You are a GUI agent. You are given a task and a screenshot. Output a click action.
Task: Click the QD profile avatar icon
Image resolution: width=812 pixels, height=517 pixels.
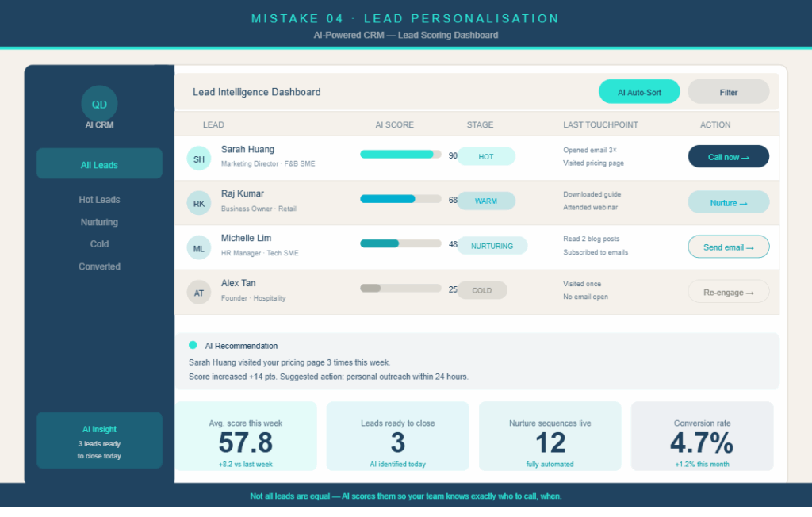coord(99,103)
